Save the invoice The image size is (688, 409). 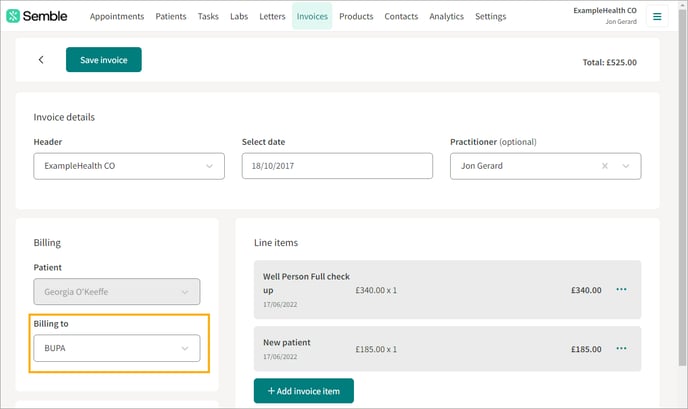coord(104,60)
